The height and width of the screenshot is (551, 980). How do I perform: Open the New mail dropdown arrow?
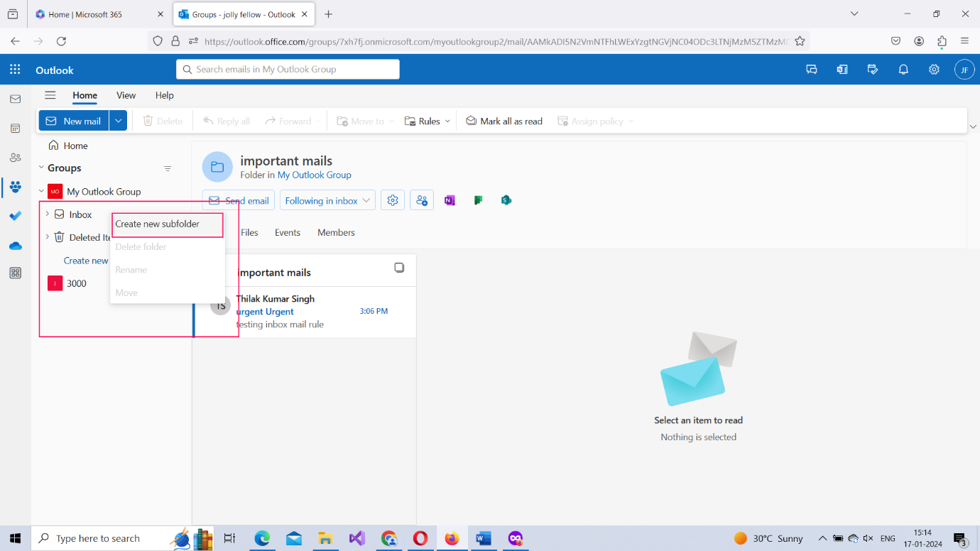click(x=118, y=121)
